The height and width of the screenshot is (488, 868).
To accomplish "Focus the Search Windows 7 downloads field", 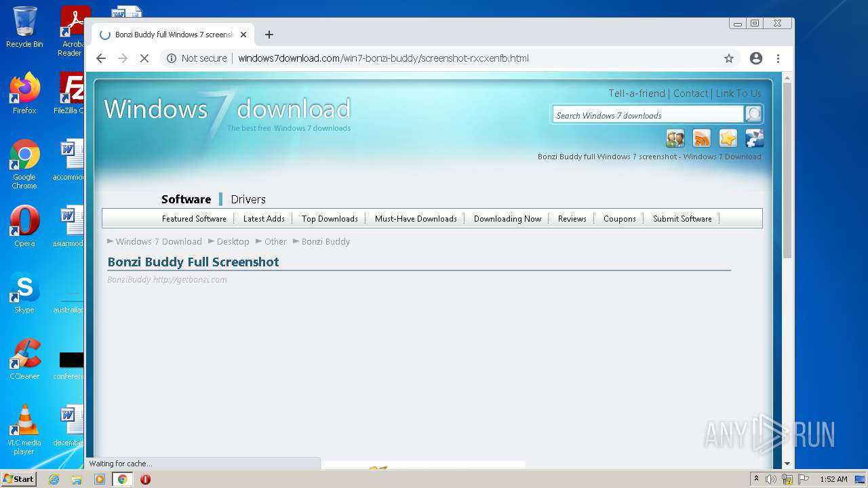I will point(648,115).
